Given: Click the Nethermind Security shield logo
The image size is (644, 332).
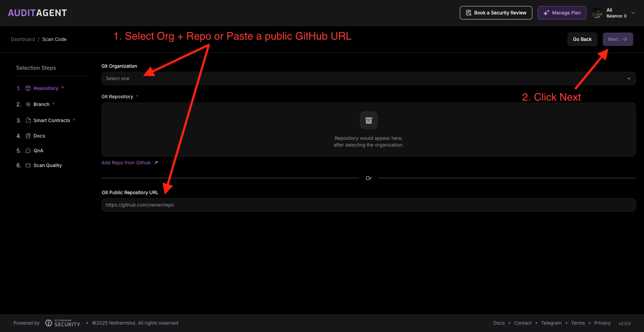Looking at the screenshot, I should pyautogui.click(x=49, y=323).
